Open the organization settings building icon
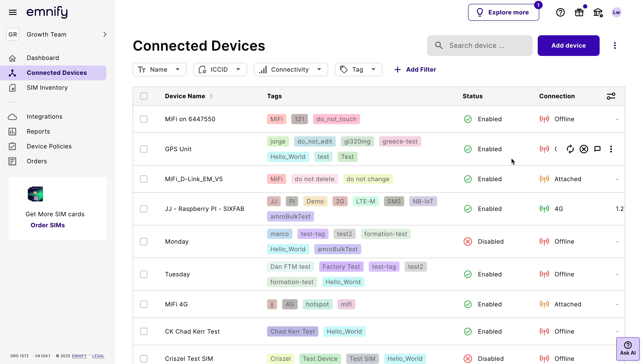 point(598,12)
